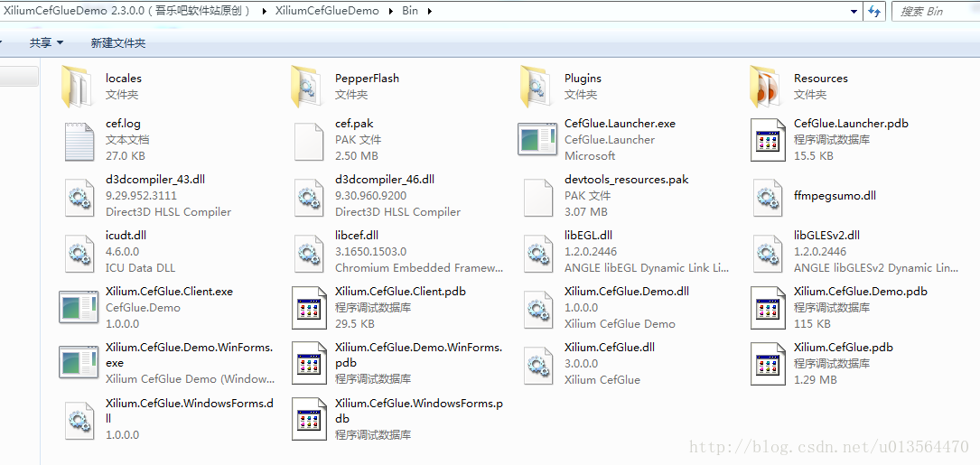Open the Resources folder icon
Image resolution: width=980 pixels, height=465 pixels.
pos(767,87)
